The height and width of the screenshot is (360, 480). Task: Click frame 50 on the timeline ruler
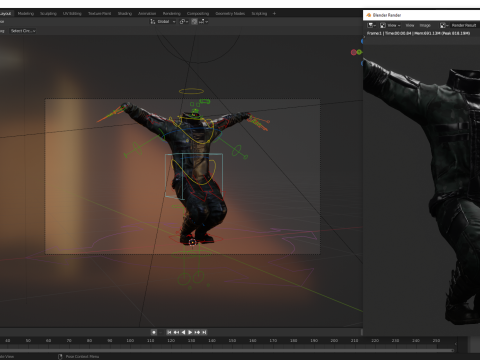(x=28, y=341)
